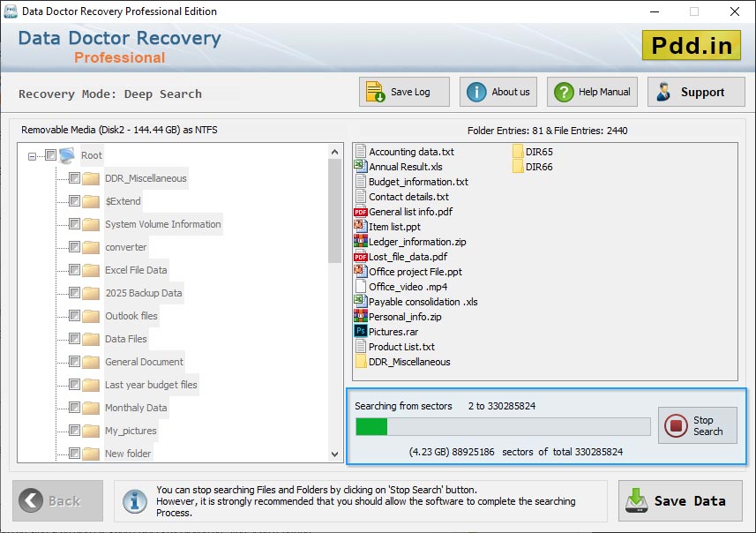Viewport: 756px width, 533px height.
Task: Click the folder tree vertical scrollbar thumb
Action: coord(334,211)
